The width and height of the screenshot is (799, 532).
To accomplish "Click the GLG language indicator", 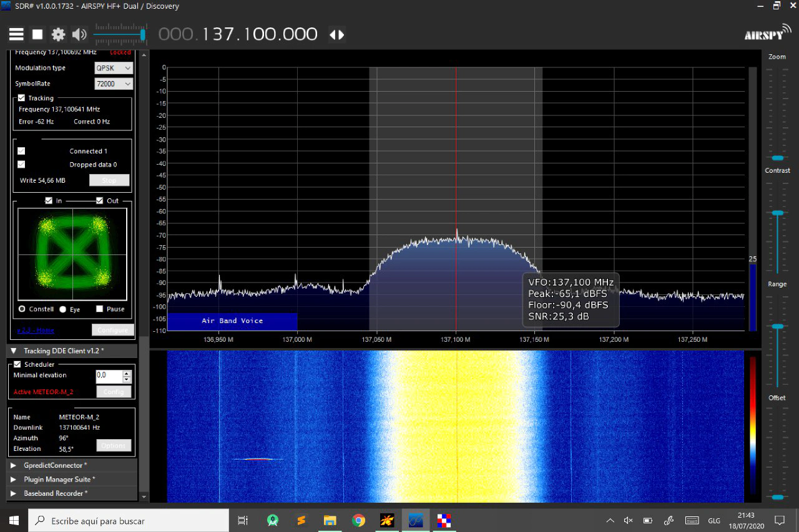I will (714, 521).
